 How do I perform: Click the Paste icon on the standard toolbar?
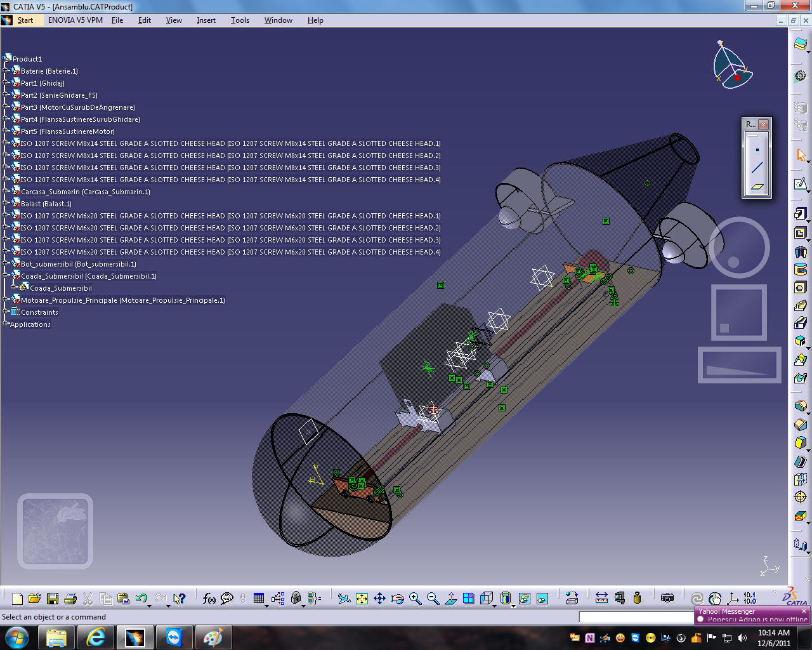pyautogui.click(x=122, y=597)
